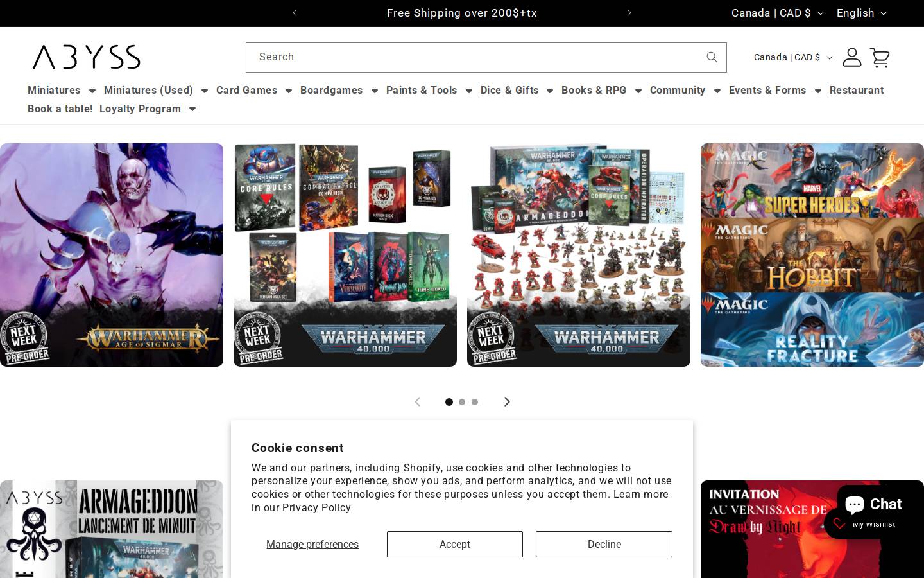
Task: Open the Books & RPG menu
Action: 601,91
